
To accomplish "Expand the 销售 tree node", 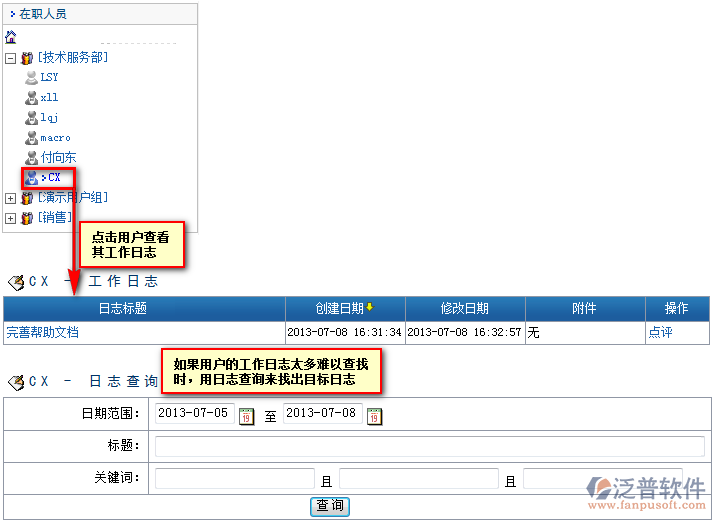I will [x=10, y=217].
